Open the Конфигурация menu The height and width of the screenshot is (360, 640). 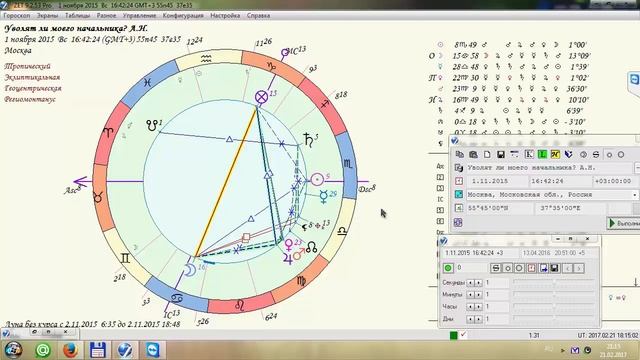point(183,16)
